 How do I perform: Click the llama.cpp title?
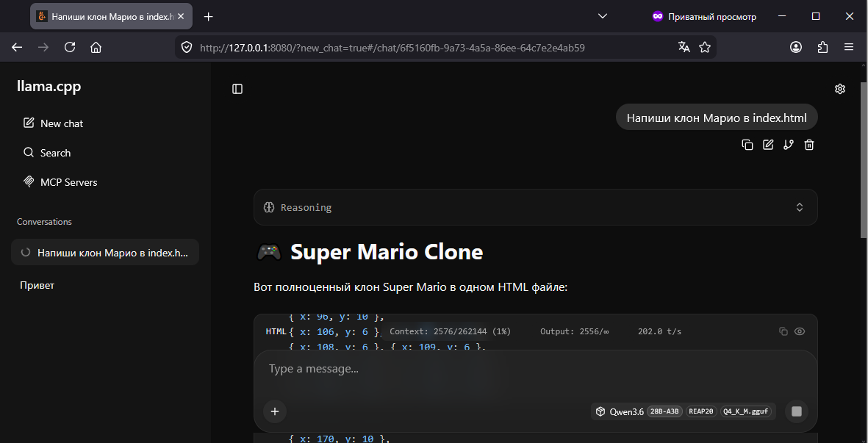[49, 86]
